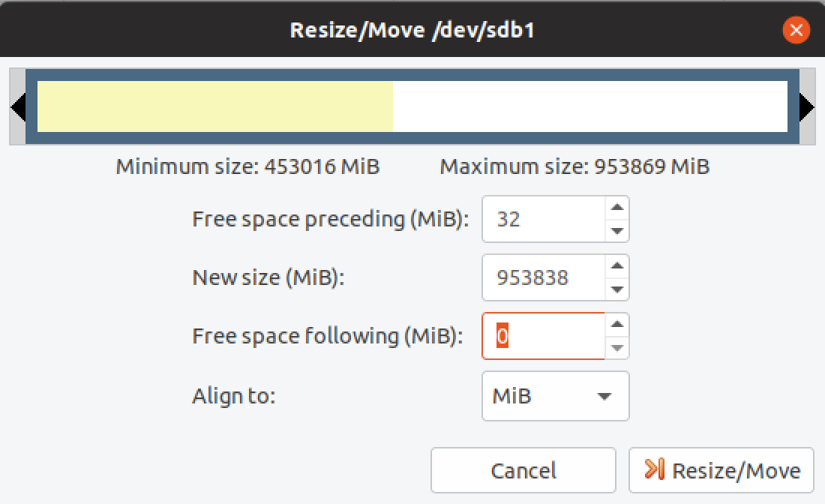Focus the Free space preceding field
825x504 pixels.
(x=544, y=220)
